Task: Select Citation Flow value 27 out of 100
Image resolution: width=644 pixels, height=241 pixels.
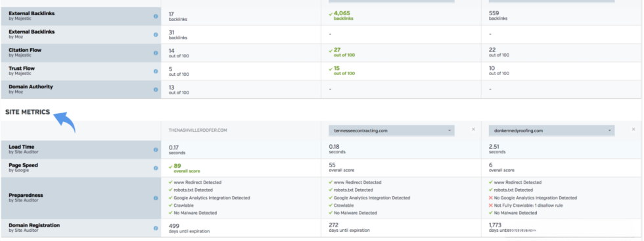Action: pos(342,52)
